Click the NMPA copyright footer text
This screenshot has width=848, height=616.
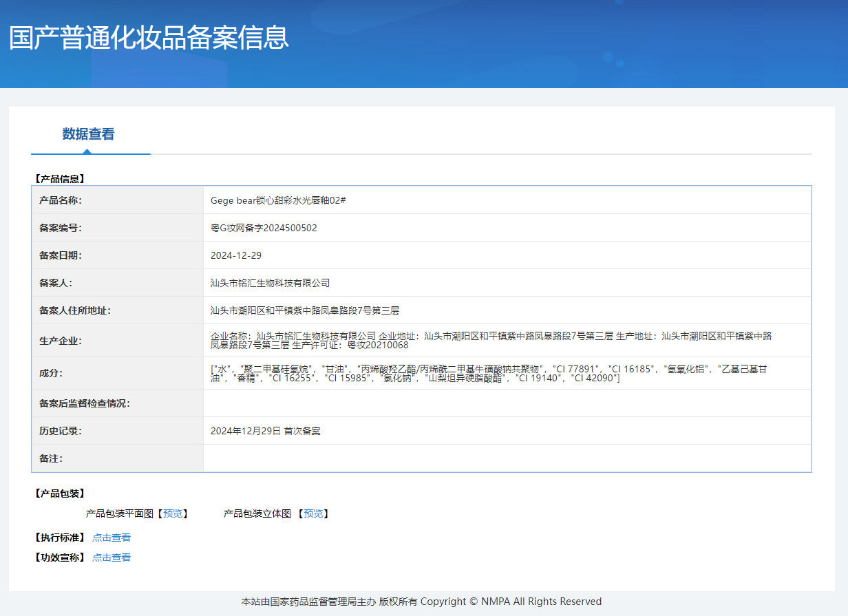[x=421, y=602]
